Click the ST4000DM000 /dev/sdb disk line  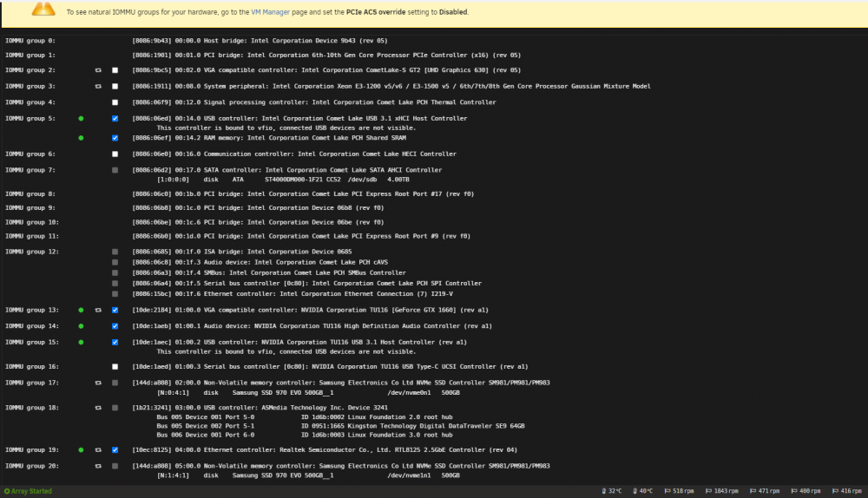pos(283,180)
